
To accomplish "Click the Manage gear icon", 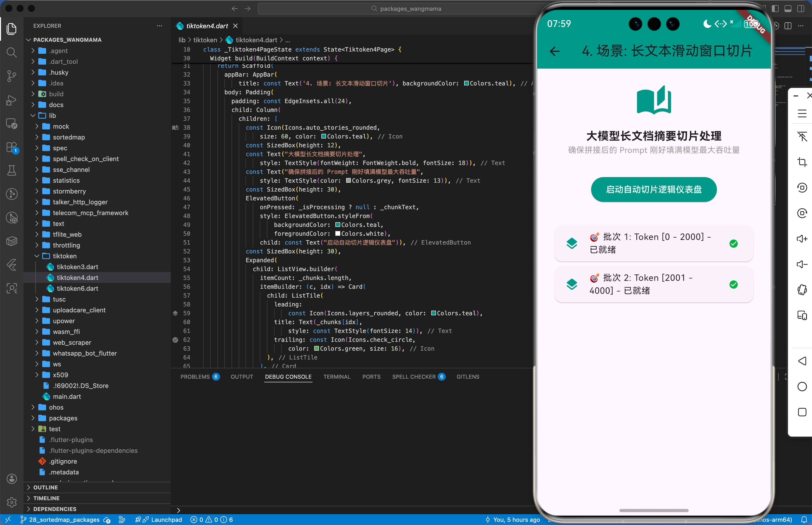I will (12, 502).
